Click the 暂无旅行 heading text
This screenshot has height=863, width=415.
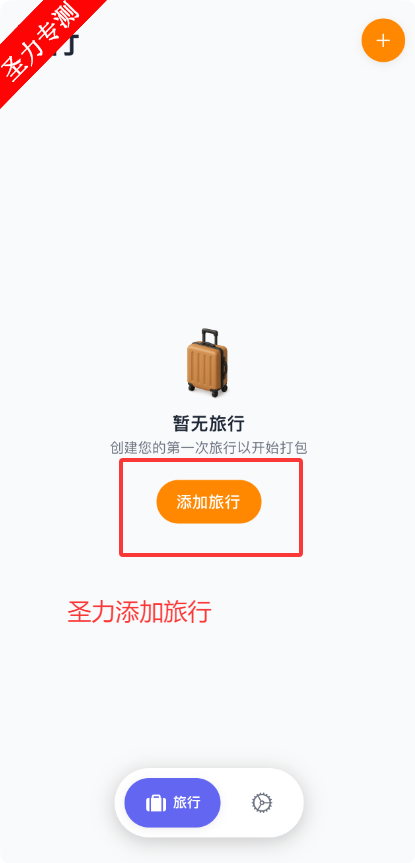[x=209, y=424]
